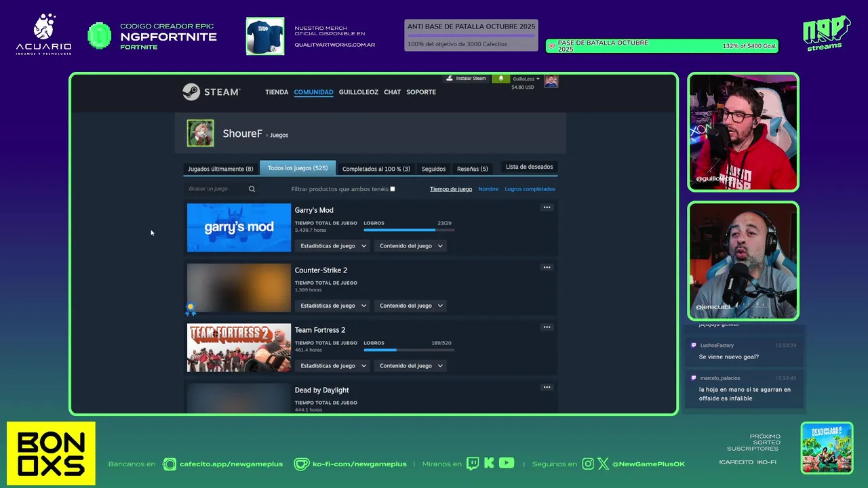Viewport: 868px width, 488px height.
Task: Click the Acuario logo in the top bar
Action: click(43, 35)
